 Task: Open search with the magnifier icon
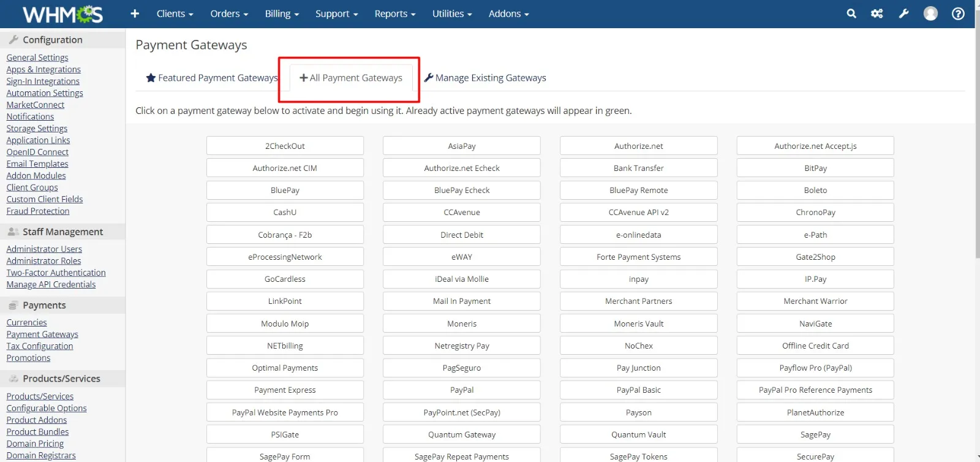tap(851, 13)
